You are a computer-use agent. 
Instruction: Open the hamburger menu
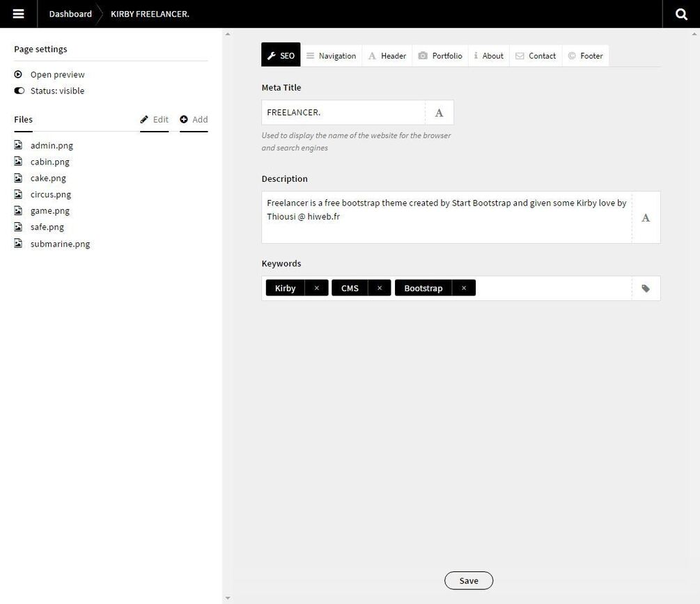tap(19, 14)
